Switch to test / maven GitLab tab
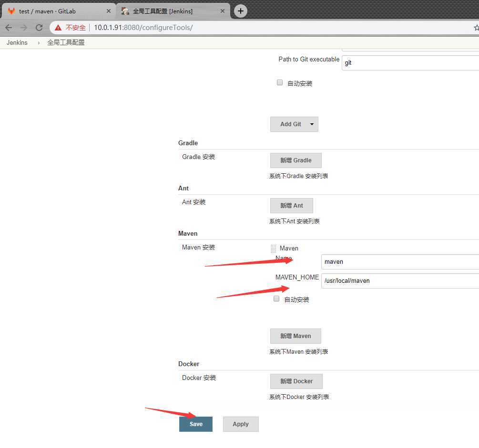Image resolution: width=479 pixels, height=448 pixels. 59,11
